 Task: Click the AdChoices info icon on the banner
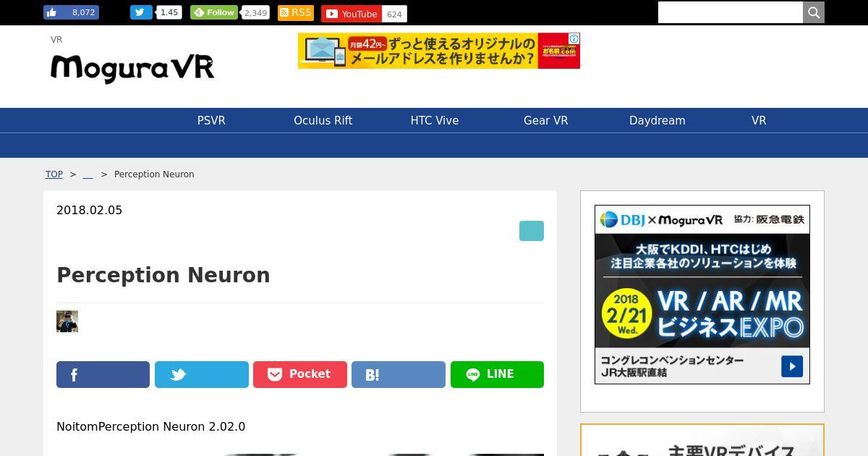click(x=574, y=39)
